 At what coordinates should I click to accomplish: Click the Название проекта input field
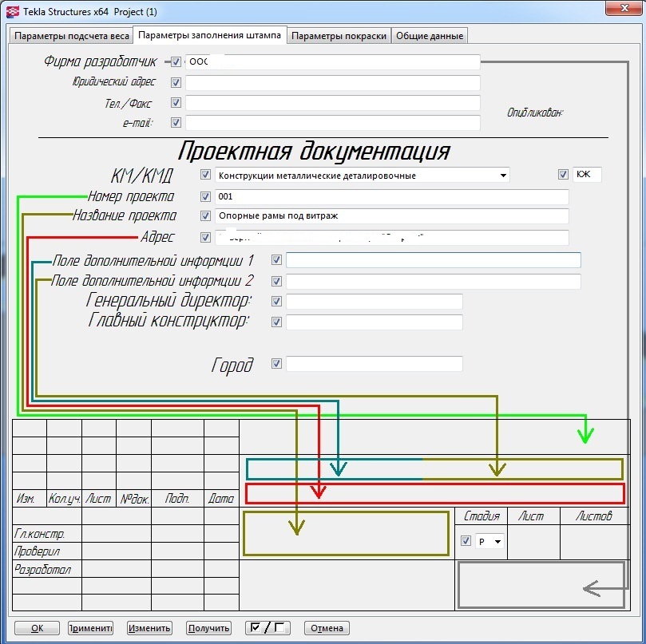(x=392, y=215)
